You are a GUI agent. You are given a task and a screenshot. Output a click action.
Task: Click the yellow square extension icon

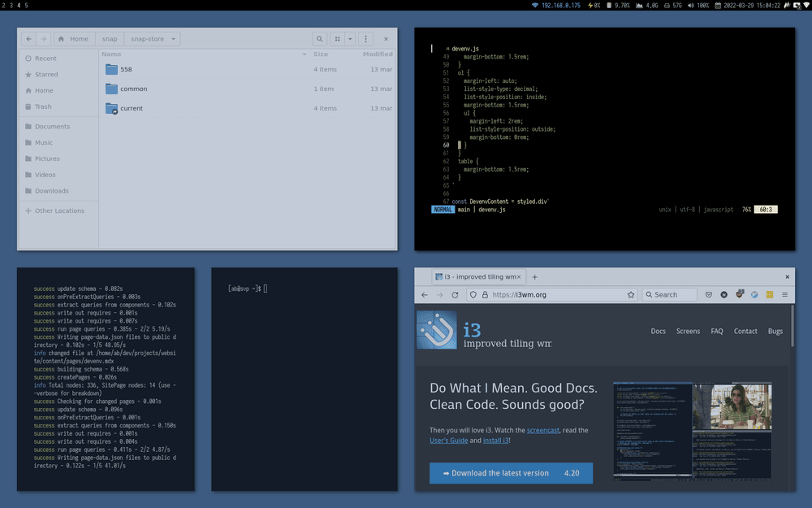coord(770,295)
